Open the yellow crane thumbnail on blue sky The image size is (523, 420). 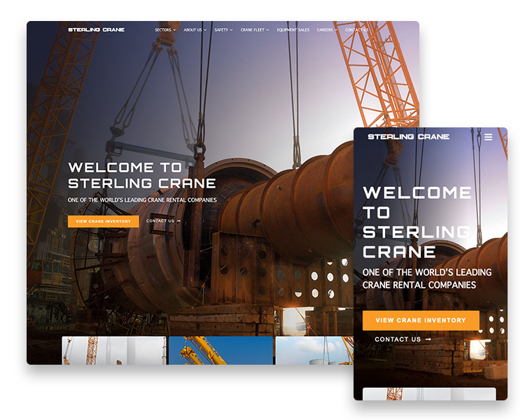[221, 350]
